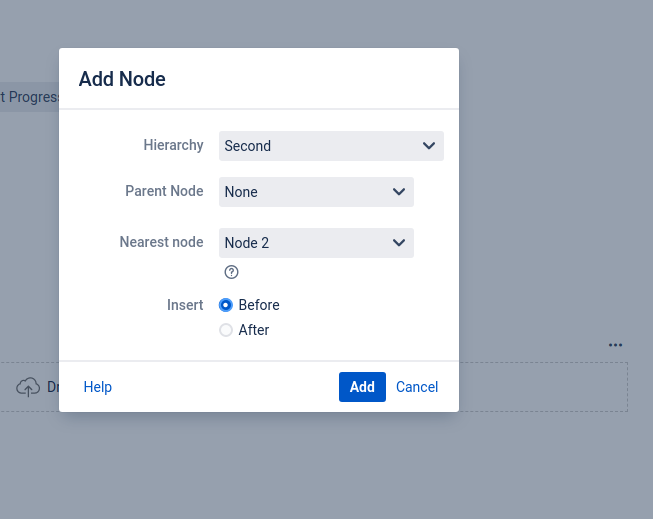Click the chevron arrow on the Hierarchy field
This screenshot has width=653, height=519.
point(429,146)
